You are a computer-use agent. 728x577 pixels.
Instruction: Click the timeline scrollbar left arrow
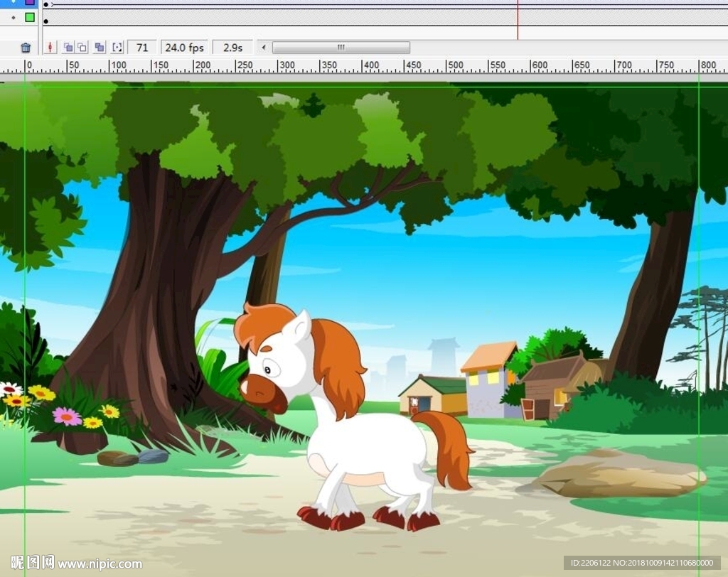click(x=264, y=48)
